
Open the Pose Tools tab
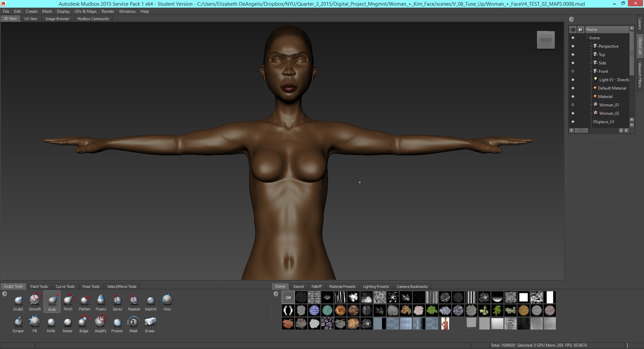(91, 287)
